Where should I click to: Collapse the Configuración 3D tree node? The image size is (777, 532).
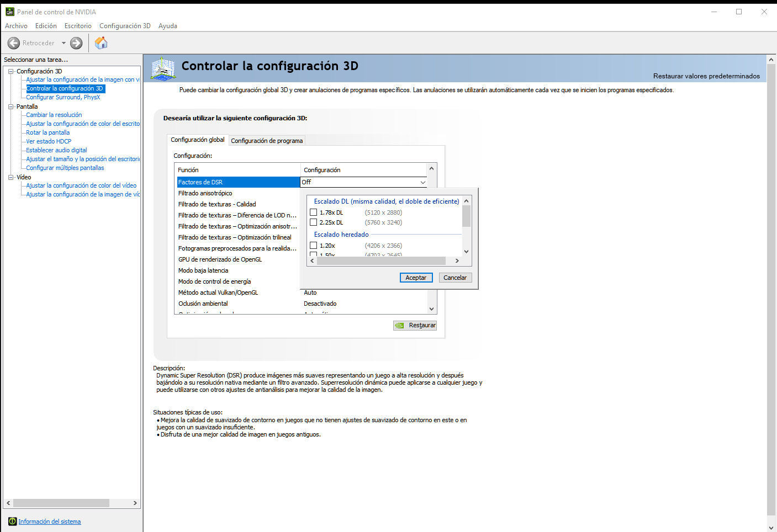[x=10, y=71]
